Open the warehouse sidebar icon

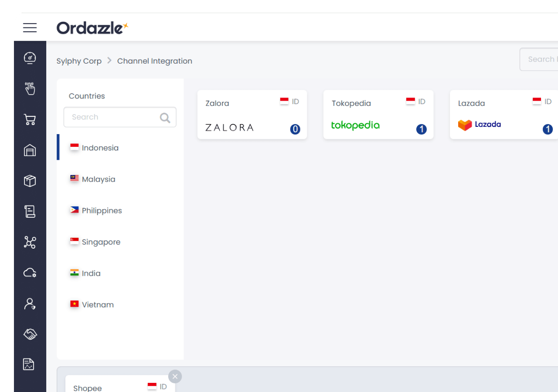click(30, 150)
